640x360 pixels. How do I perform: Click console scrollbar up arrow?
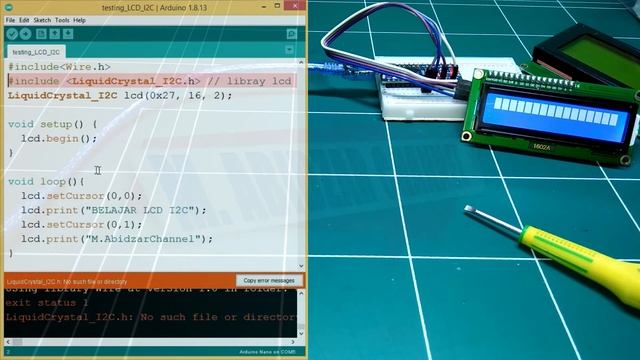click(301, 293)
